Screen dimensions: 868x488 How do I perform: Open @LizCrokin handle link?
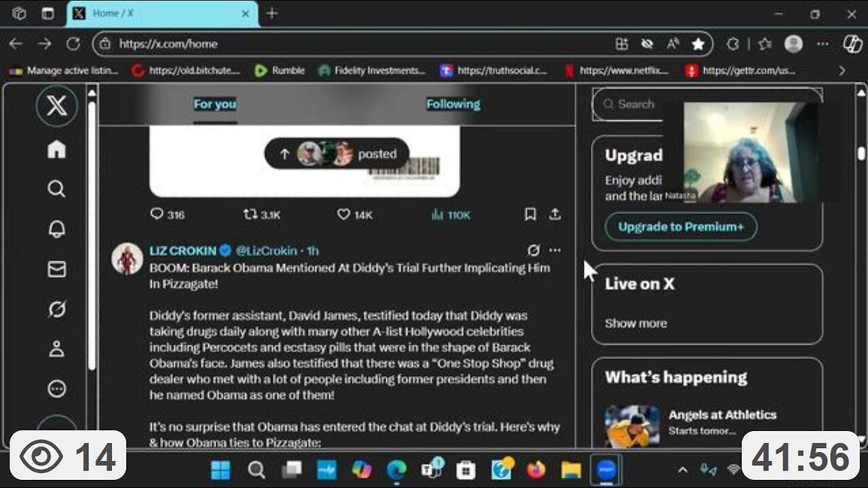(267, 251)
